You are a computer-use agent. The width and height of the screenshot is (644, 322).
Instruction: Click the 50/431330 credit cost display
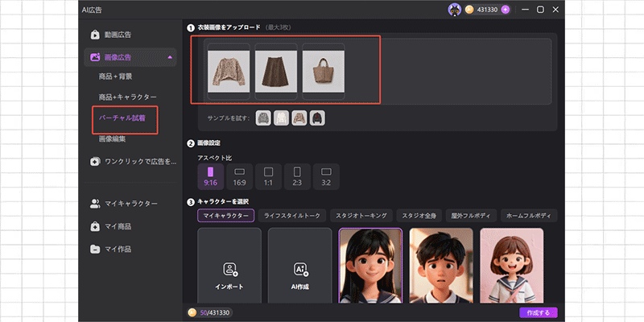point(209,313)
